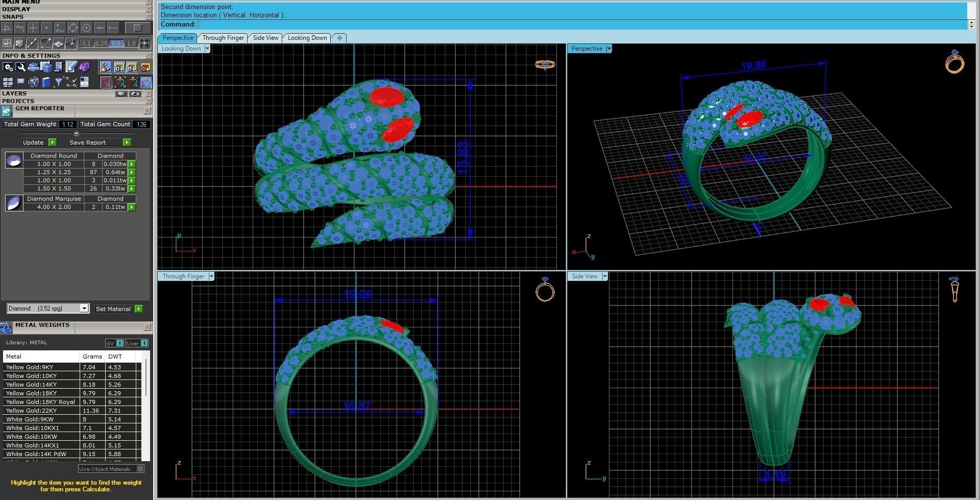
Task: Open the Side View viewport dropdown arrow
Action: (x=605, y=276)
